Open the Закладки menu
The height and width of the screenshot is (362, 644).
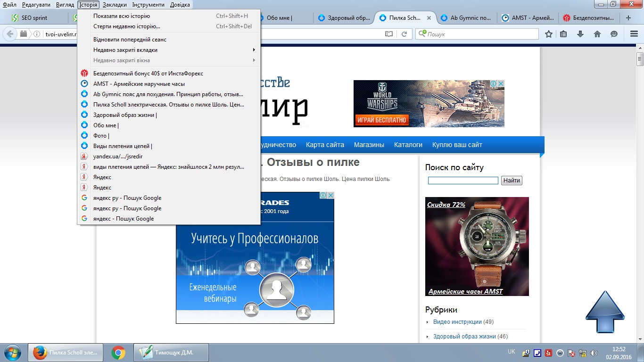pyautogui.click(x=115, y=5)
